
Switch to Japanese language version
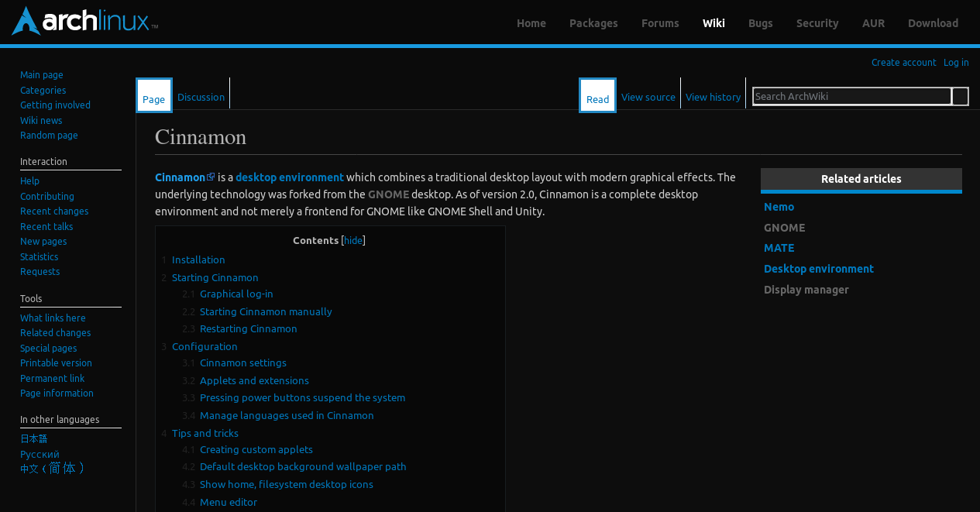click(x=34, y=439)
